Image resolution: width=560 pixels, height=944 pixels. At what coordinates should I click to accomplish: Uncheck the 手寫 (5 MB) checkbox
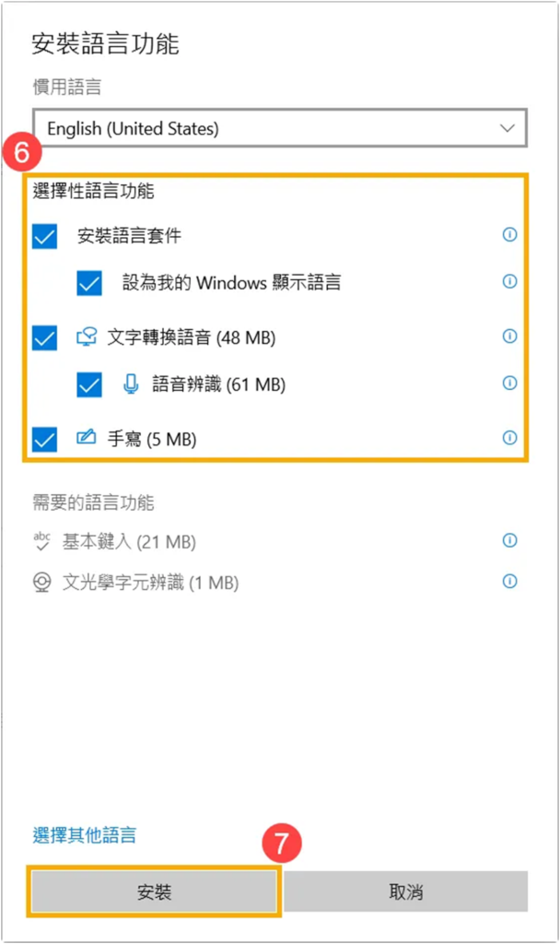pos(44,440)
